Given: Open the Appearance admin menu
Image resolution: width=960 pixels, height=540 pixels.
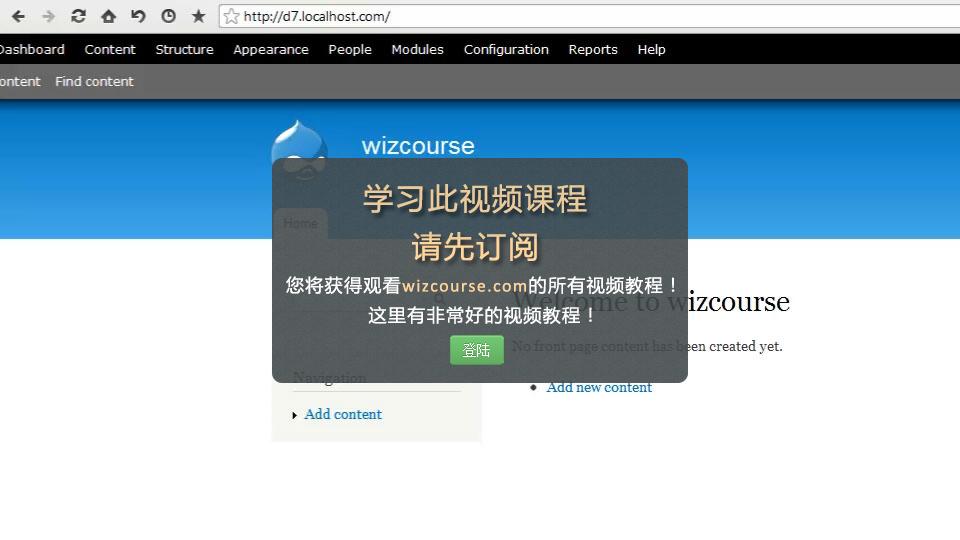Looking at the screenshot, I should click(x=271, y=50).
